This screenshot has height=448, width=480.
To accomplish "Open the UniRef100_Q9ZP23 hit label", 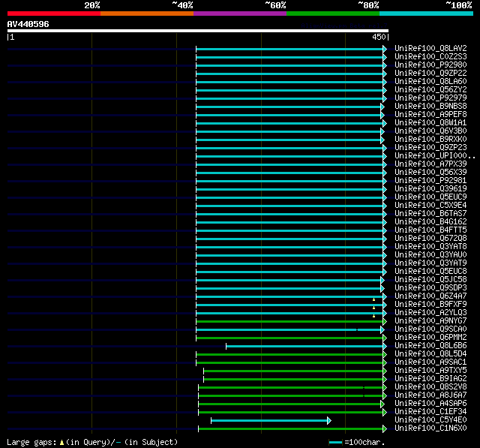I will click(x=430, y=148).
